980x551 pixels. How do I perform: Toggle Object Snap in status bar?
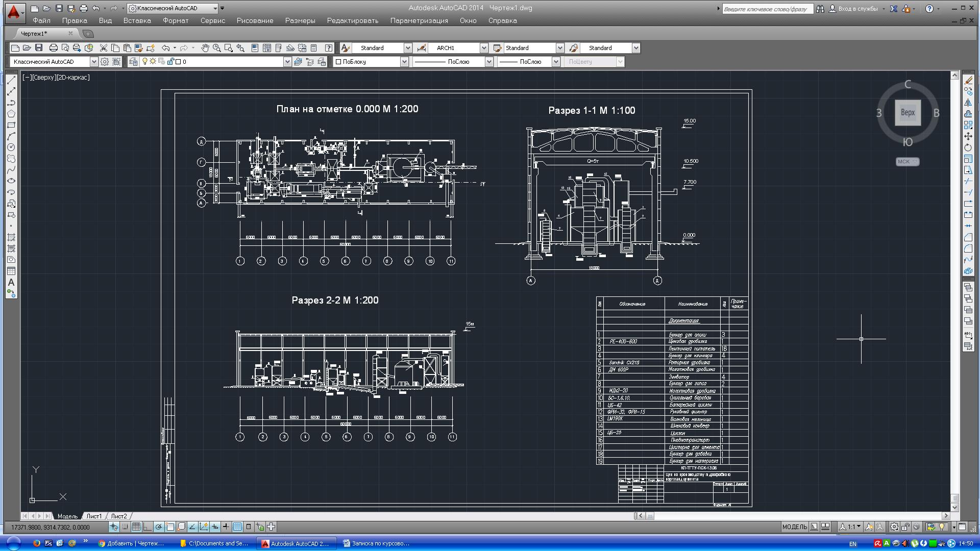point(170,527)
